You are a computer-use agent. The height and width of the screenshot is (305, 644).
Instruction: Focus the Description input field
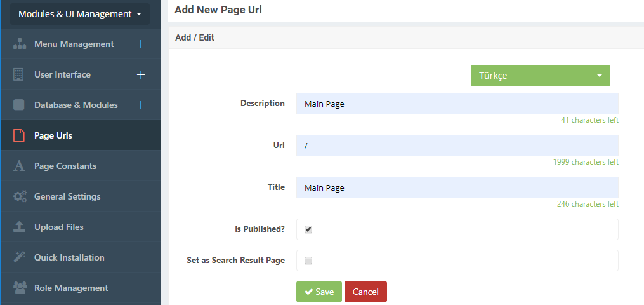(457, 104)
